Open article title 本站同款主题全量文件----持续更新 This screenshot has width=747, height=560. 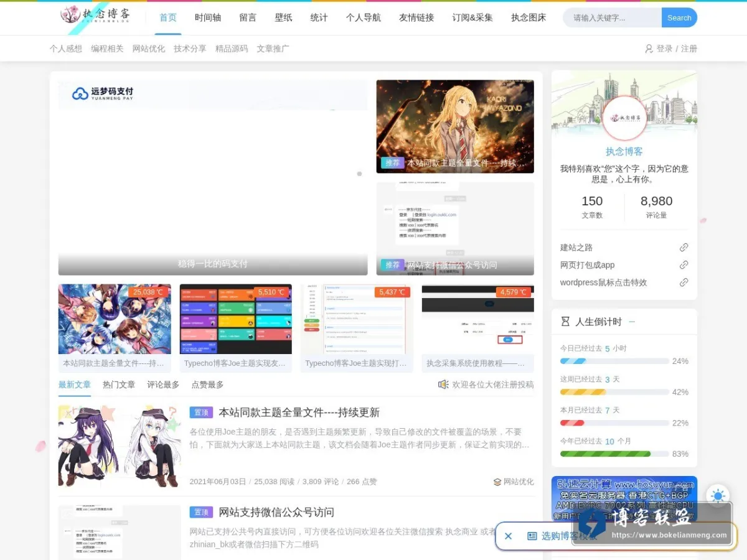click(299, 413)
